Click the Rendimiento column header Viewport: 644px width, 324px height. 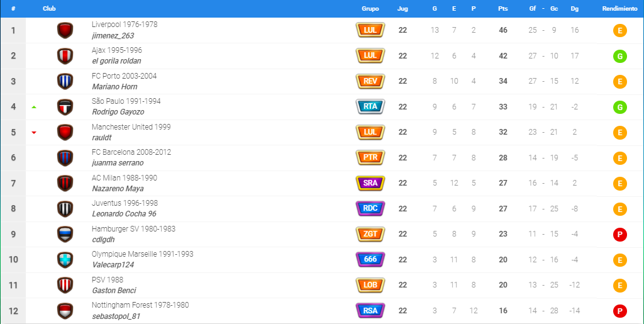(619, 9)
